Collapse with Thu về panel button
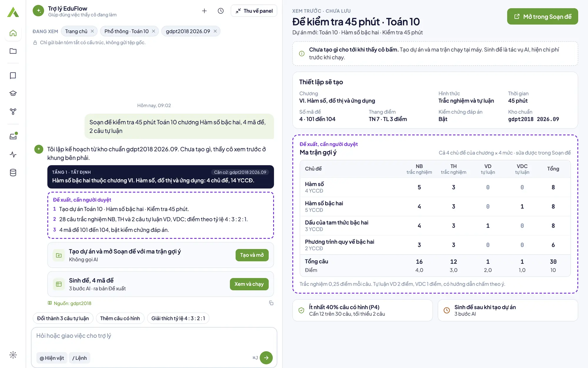The height and width of the screenshot is (368, 588). coord(254,11)
